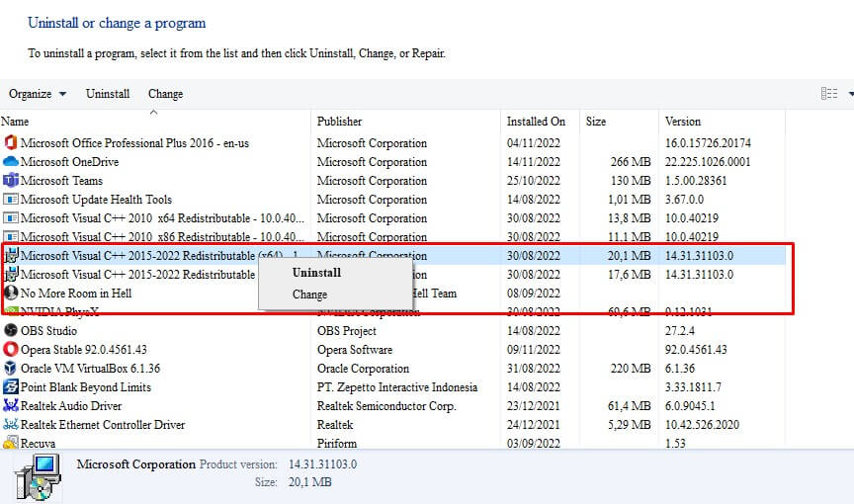Choose Change from the context menu

coord(309,294)
